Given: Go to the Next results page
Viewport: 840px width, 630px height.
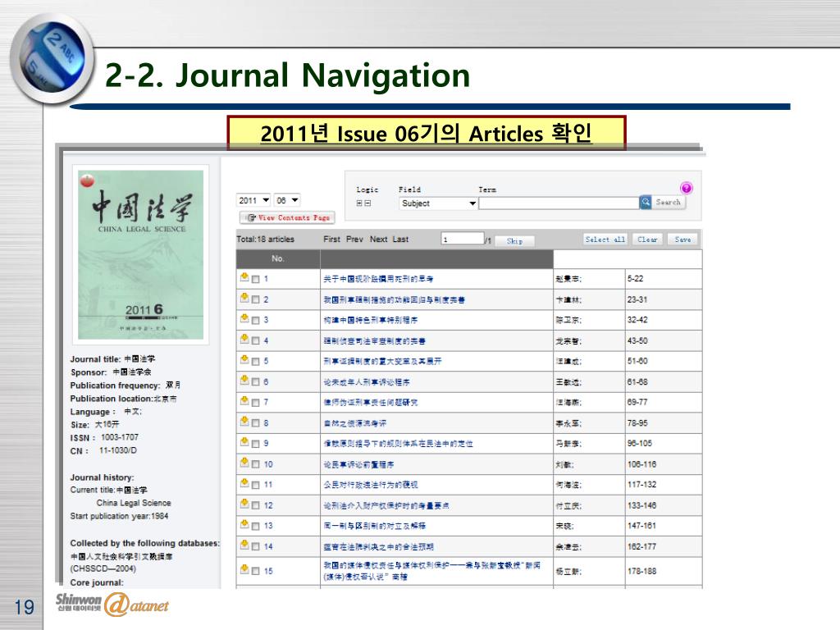Looking at the screenshot, I should click(x=378, y=240).
